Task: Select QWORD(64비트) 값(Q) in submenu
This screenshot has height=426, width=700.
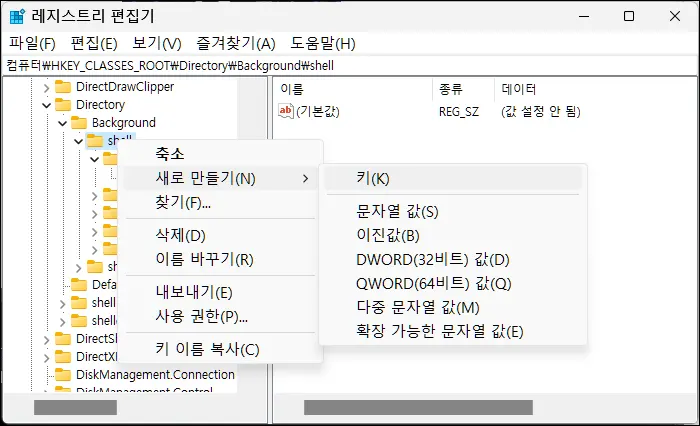Action: point(453,284)
